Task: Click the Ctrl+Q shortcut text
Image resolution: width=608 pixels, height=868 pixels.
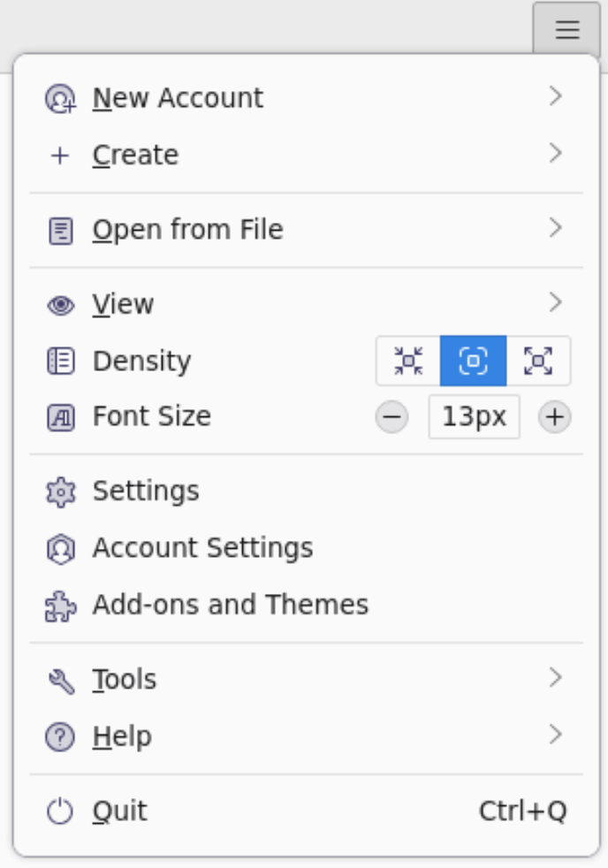Action: pyautogui.click(x=523, y=811)
